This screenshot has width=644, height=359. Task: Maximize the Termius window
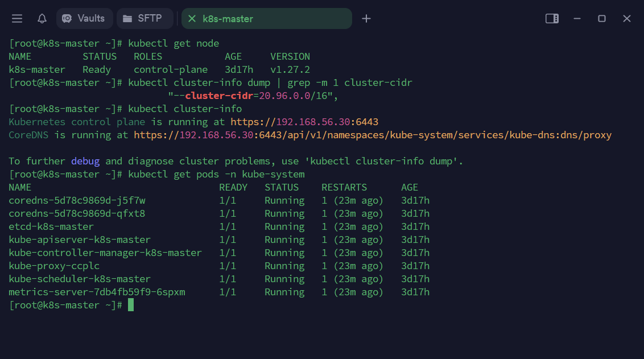602,19
